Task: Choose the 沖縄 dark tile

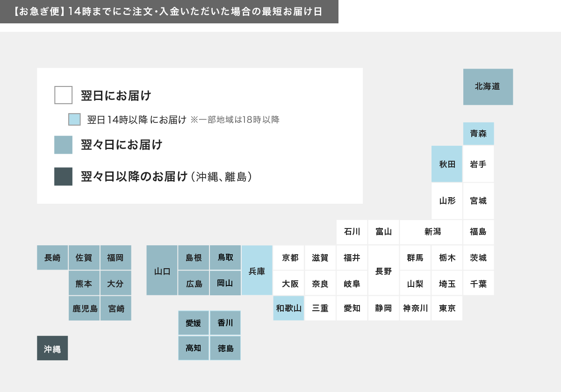Action: pyautogui.click(x=52, y=348)
